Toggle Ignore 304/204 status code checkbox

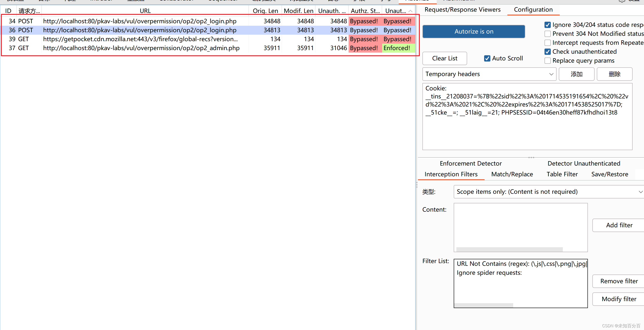[x=547, y=25]
